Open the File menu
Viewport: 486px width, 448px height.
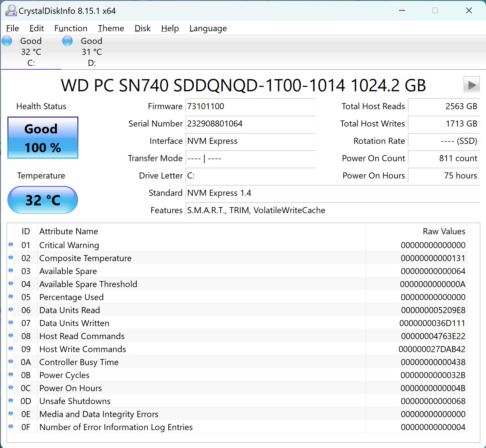(12, 28)
